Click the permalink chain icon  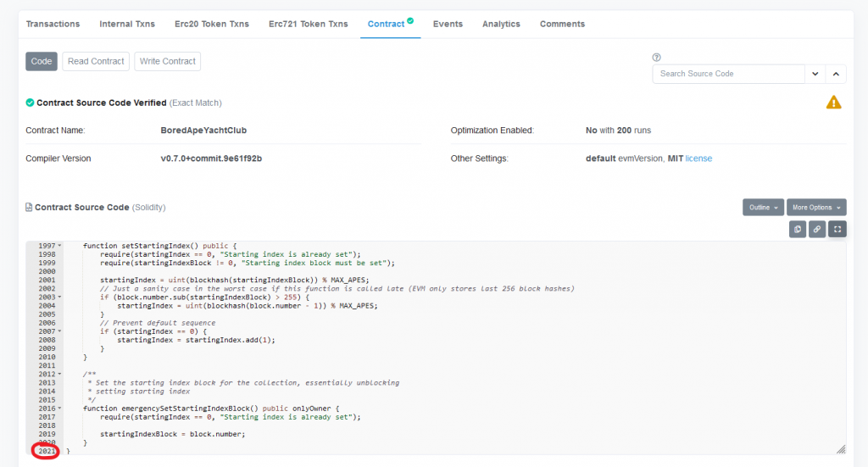[817, 229]
